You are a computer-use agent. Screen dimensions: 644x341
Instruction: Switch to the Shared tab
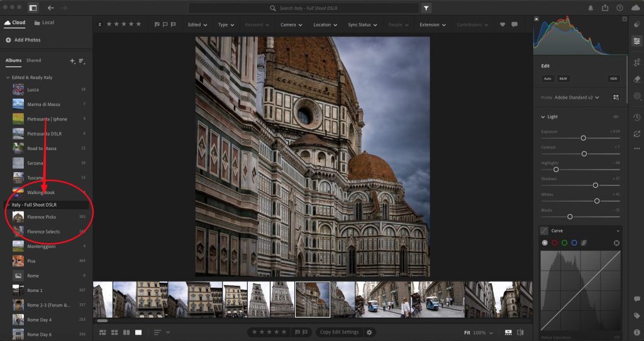click(x=34, y=61)
